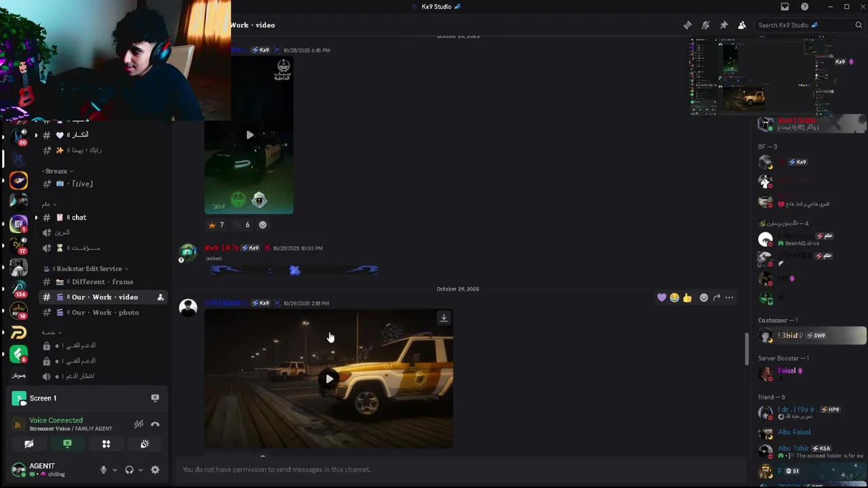Turn on camera in voice panel
Screen dimensions: 868x488
click(x=28, y=444)
